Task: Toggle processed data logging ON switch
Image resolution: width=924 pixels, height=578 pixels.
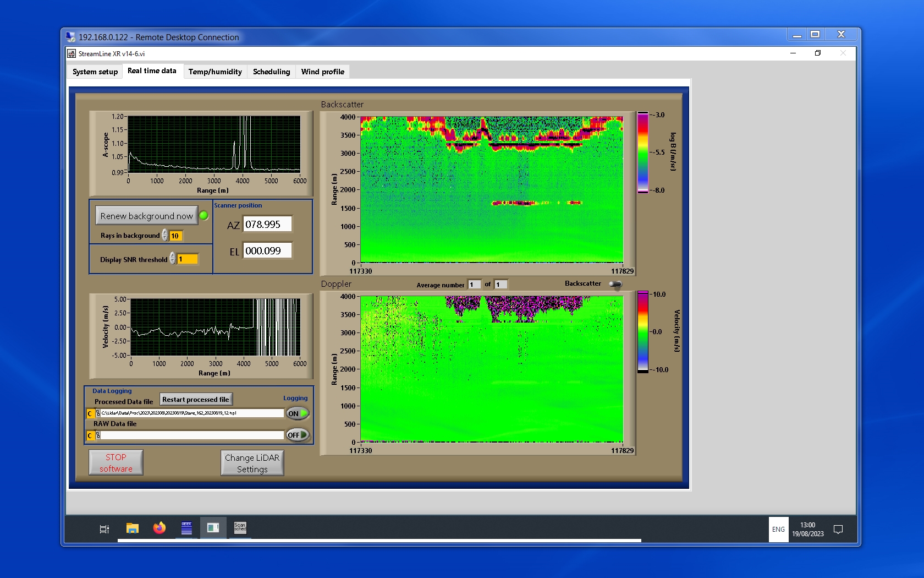Action: 298,413
